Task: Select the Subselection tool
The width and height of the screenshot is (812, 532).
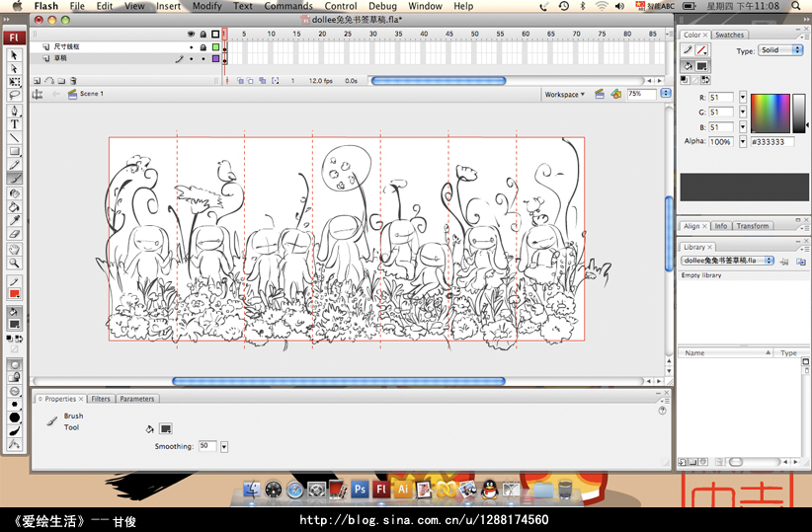Action: point(14,68)
